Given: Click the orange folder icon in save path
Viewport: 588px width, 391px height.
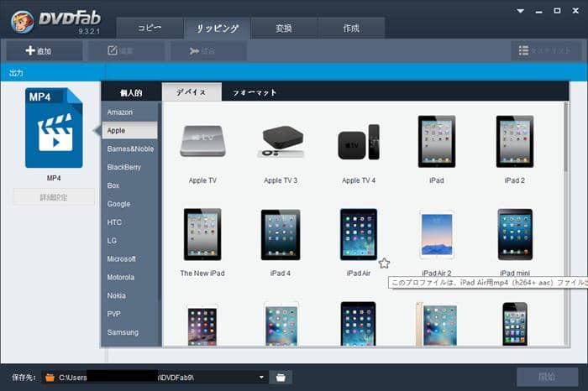Looking at the screenshot, I should coord(50,378).
